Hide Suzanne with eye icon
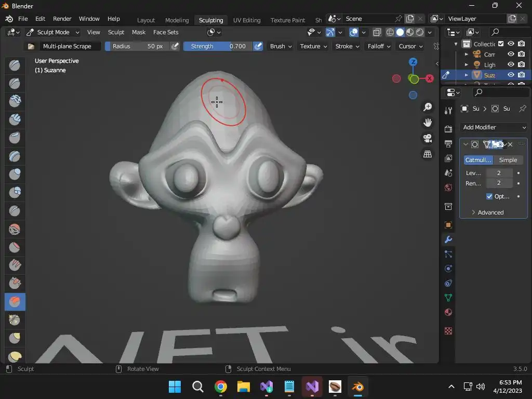Viewport: 532px width, 399px height. (511, 75)
